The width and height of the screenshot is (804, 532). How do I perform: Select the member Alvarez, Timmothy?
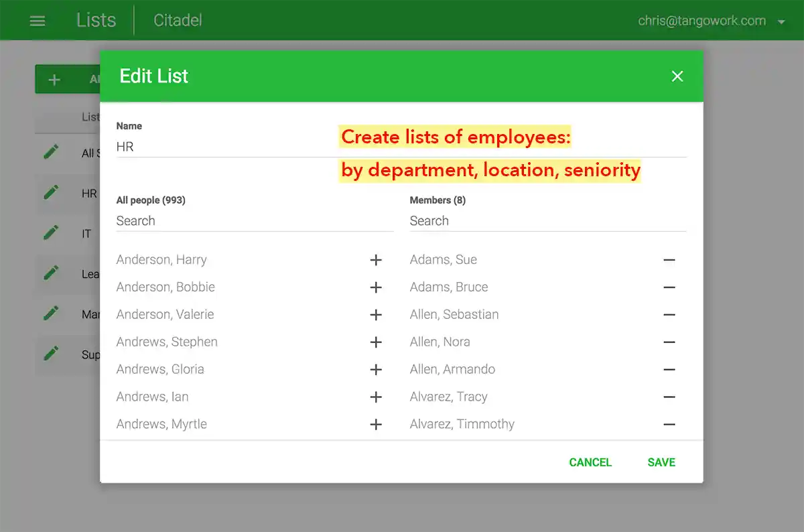[462, 425]
